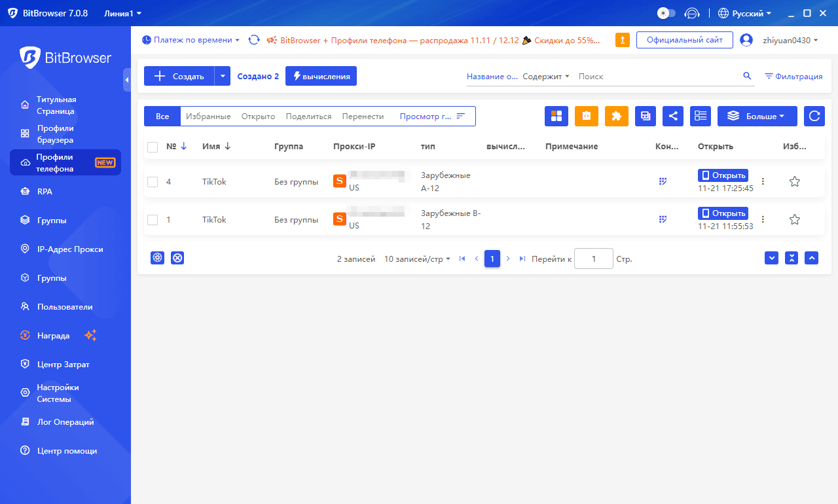Open IP-Адрес Прокси from sidebar

tap(58, 249)
